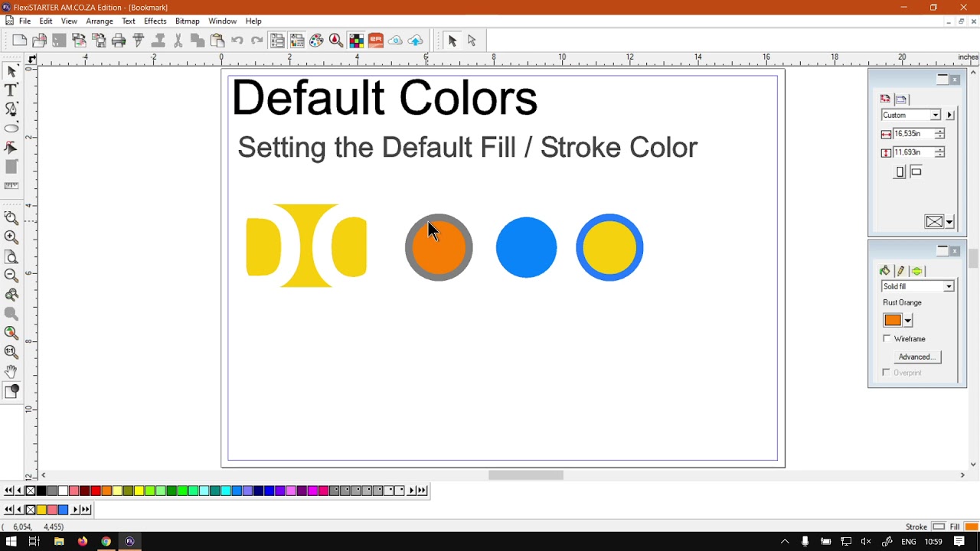Click the Rust Orange fill color swatch
The width and height of the screenshot is (980, 551).
coord(893,321)
